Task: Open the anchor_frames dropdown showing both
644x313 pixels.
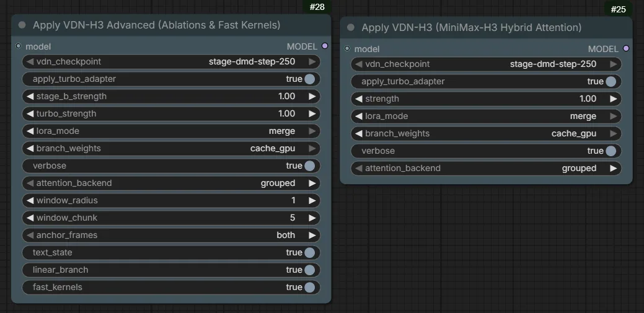Action: [171, 235]
